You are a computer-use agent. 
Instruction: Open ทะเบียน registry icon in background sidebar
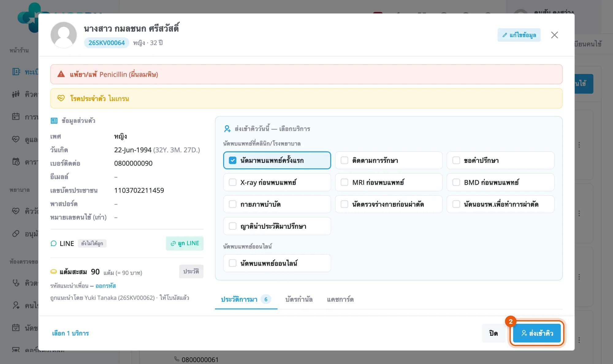click(x=16, y=72)
